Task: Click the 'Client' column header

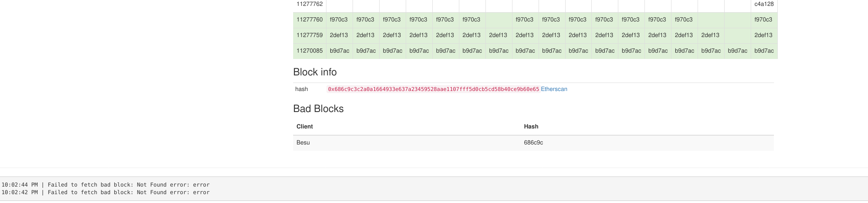Action: 305,127
